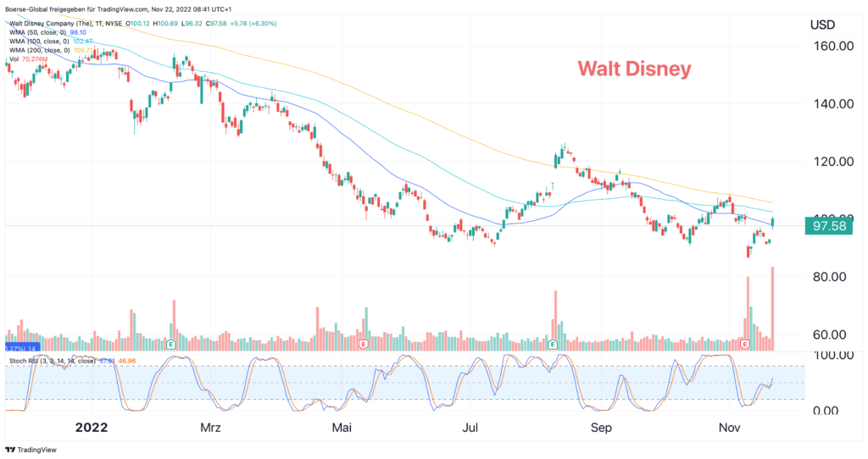The width and height of the screenshot is (868, 459).
Task: Click the 97.58 current price label
Action: 829,226
